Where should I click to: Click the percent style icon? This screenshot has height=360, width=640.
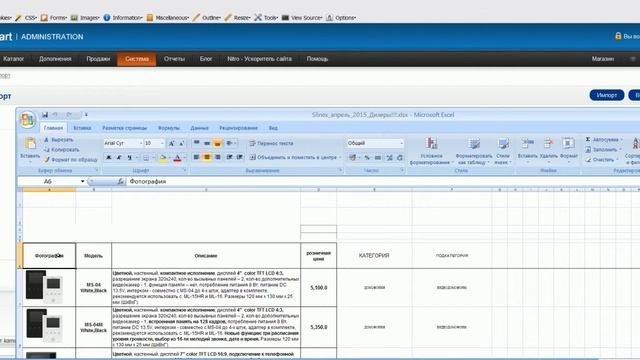coord(367,158)
